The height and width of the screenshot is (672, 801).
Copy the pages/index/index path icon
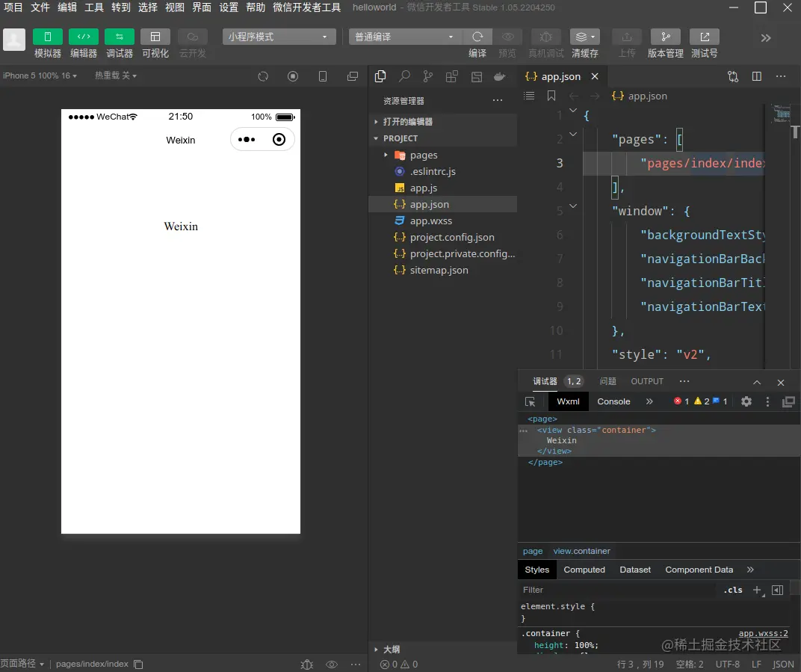(138, 665)
